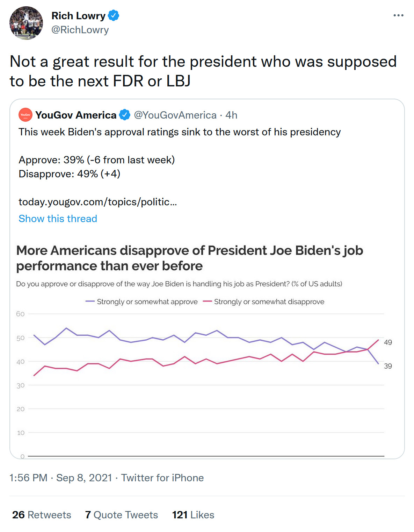Open the today.yougov.com link
Screen dimensions: 414x532
(x=97, y=202)
